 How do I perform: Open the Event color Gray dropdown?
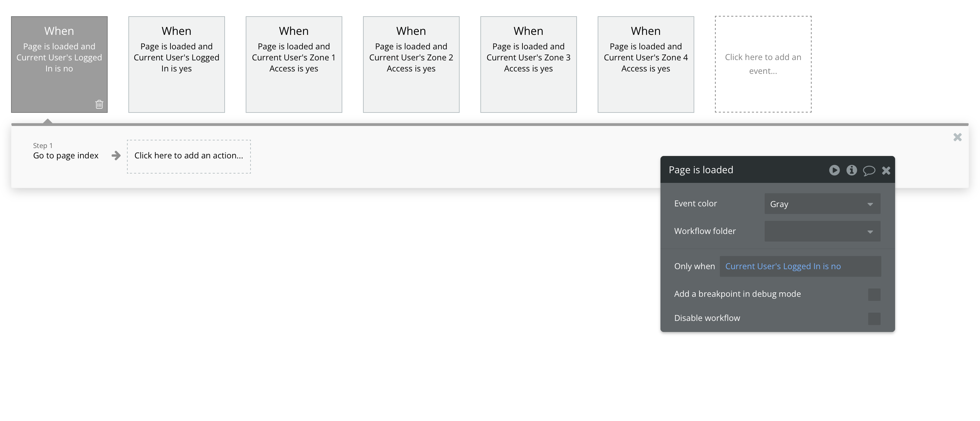click(x=822, y=204)
